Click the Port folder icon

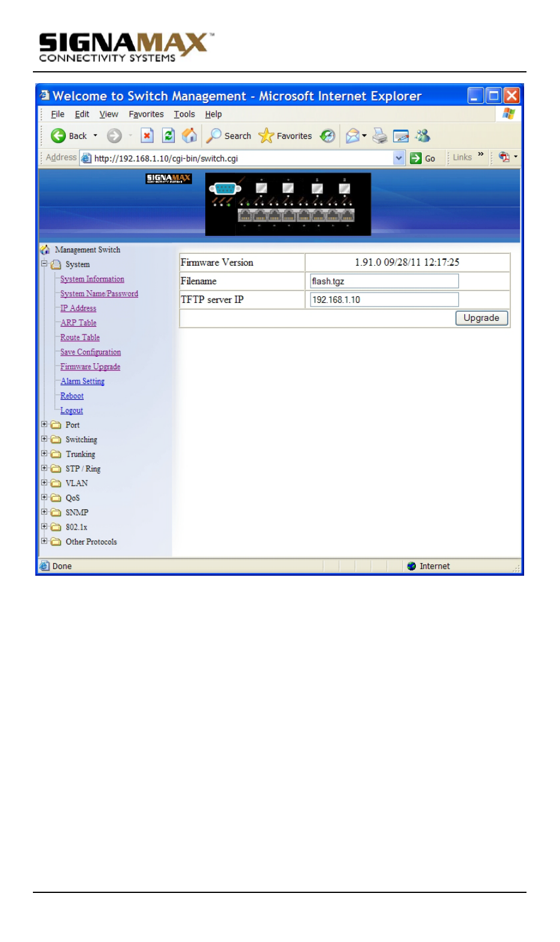click(56, 425)
